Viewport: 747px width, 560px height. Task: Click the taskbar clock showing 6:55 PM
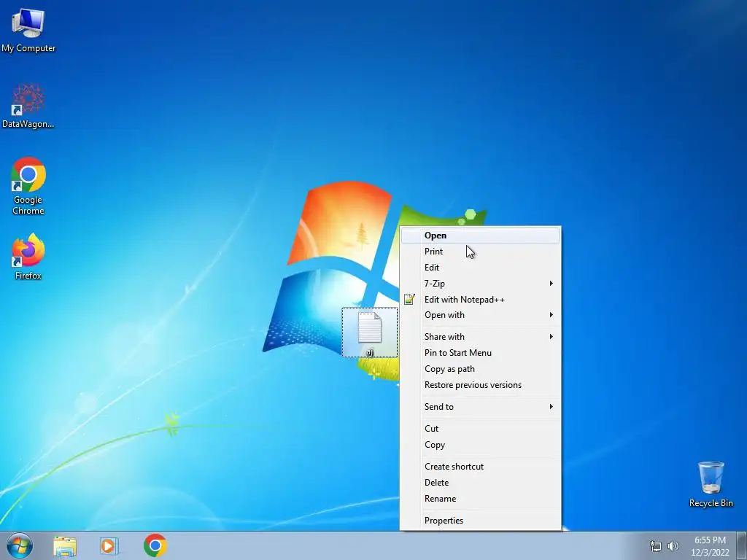(710, 546)
